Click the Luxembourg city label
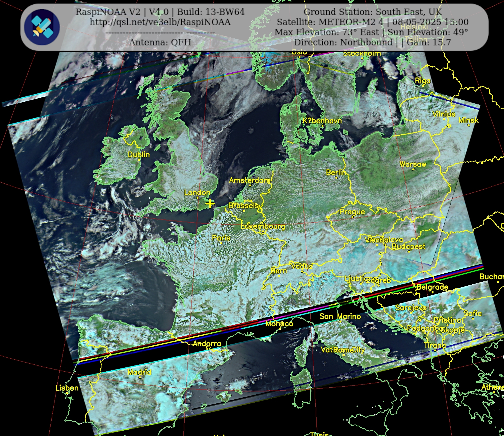The width and height of the screenshot is (504, 436). [263, 226]
